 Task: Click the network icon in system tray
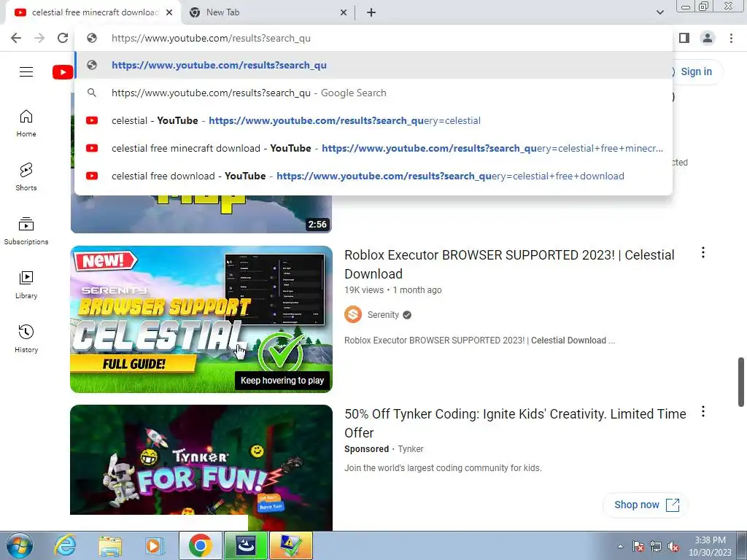[656, 547]
